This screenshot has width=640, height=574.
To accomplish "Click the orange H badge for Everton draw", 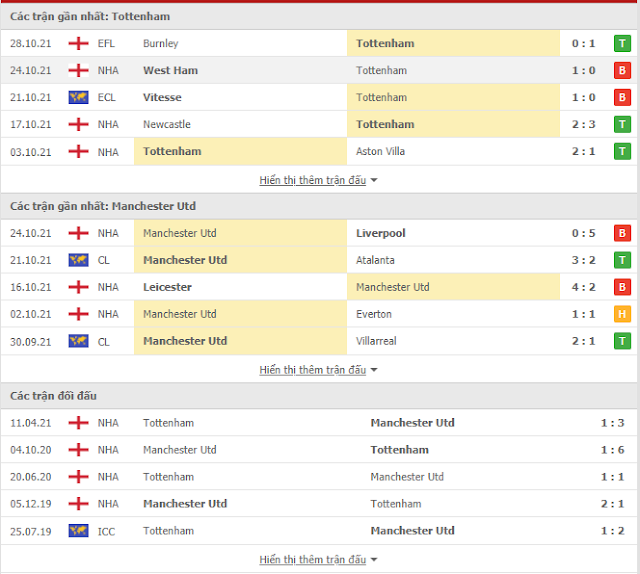I will tap(622, 314).
